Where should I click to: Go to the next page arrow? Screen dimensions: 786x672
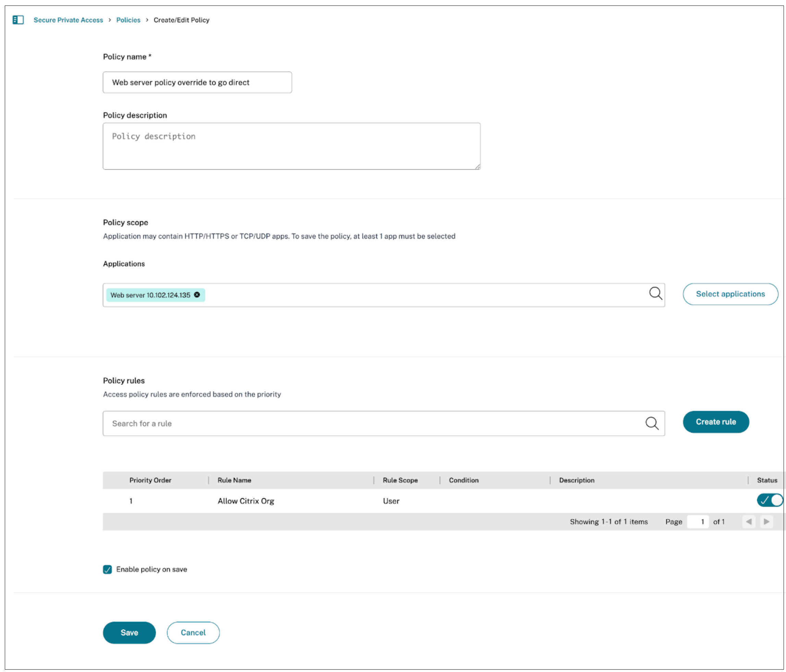click(x=766, y=521)
